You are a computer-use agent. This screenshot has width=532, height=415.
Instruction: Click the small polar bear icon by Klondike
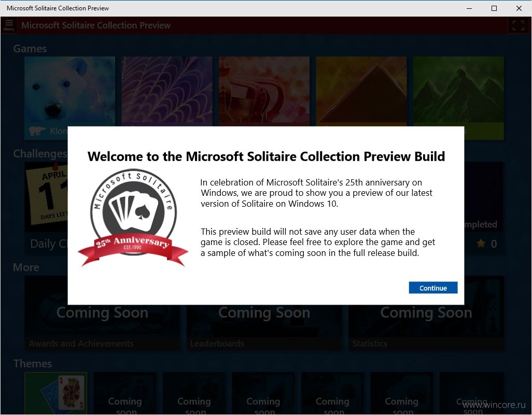tap(37, 131)
